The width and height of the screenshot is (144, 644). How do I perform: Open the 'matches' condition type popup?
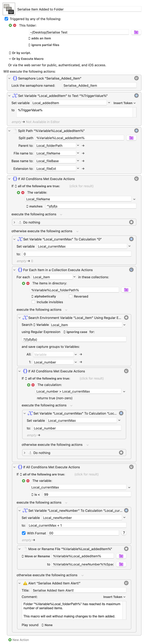[x=34, y=206]
